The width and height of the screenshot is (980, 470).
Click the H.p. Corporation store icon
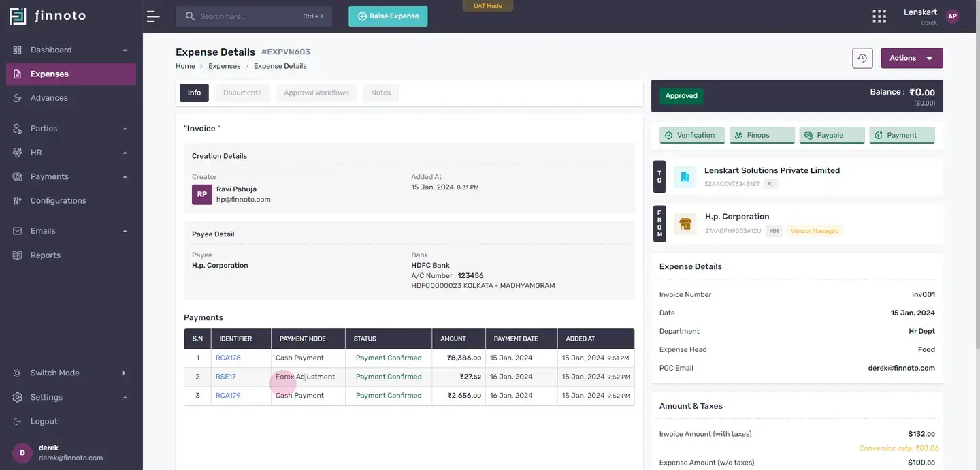click(685, 223)
